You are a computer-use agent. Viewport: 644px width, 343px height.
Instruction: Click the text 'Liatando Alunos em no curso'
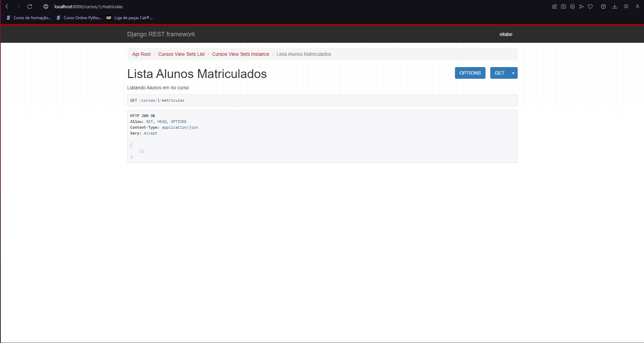click(158, 88)
